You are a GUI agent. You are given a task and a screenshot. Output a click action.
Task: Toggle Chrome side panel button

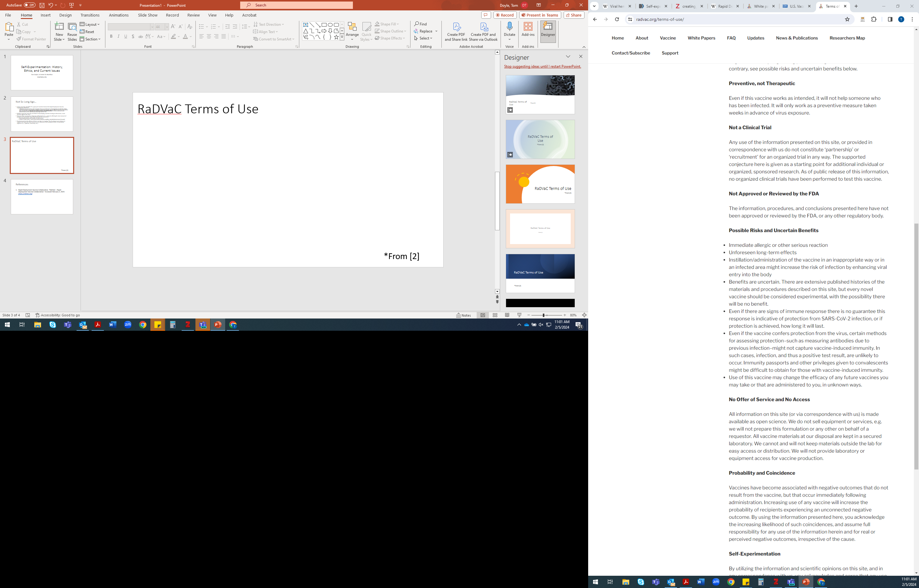pos(890,20)
